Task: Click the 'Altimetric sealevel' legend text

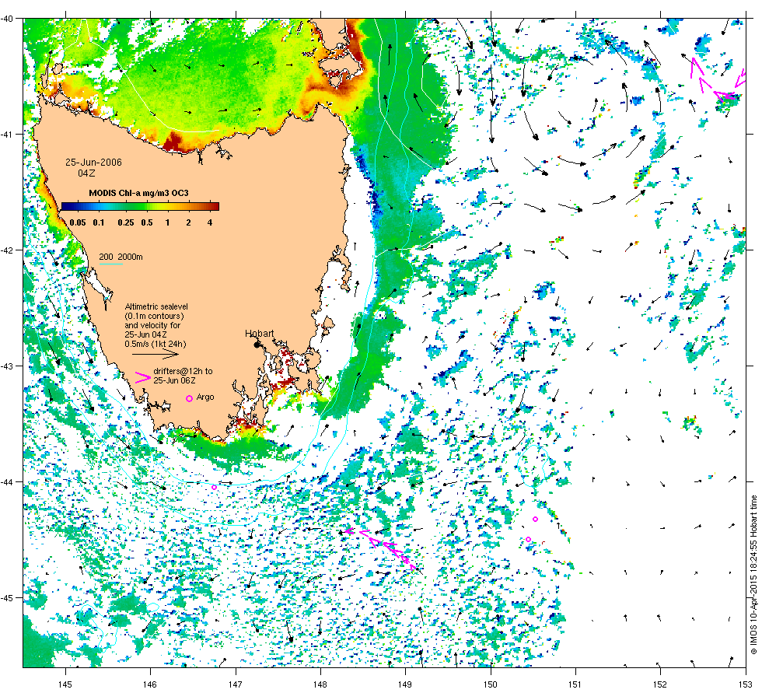Action: pyautogui.click(x=156, y=306)
